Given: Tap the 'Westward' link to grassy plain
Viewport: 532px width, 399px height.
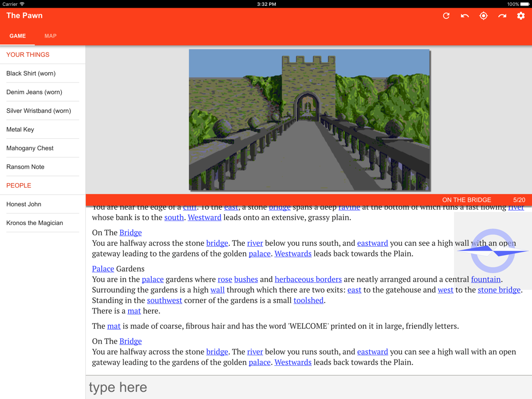Looking at the screenshot, I should point(205,217).
